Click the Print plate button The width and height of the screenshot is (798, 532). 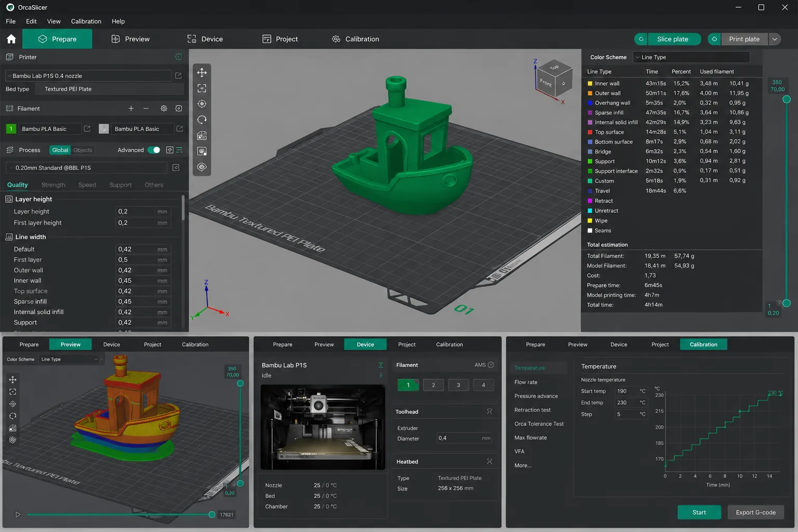coord(744,39)
